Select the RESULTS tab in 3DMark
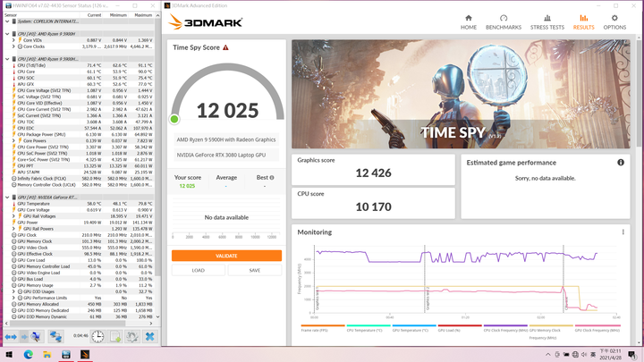This screenshot has width=644, height=362. [583, 22]
